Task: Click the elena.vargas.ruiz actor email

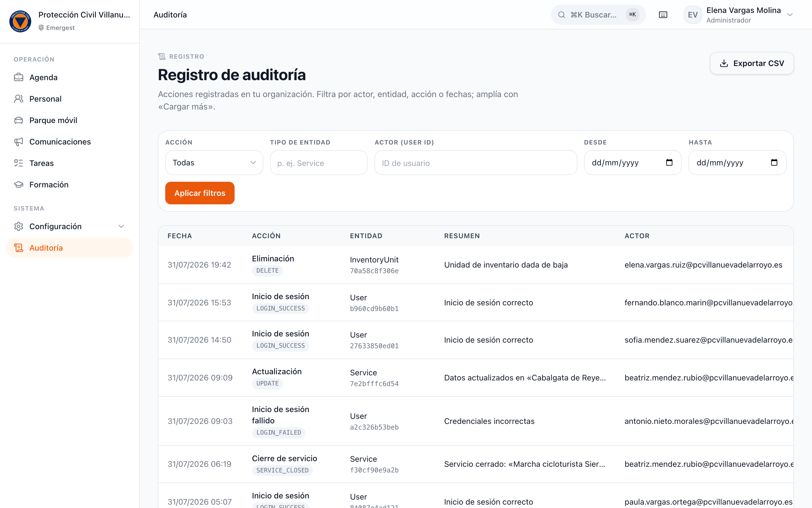Action: 703,265
